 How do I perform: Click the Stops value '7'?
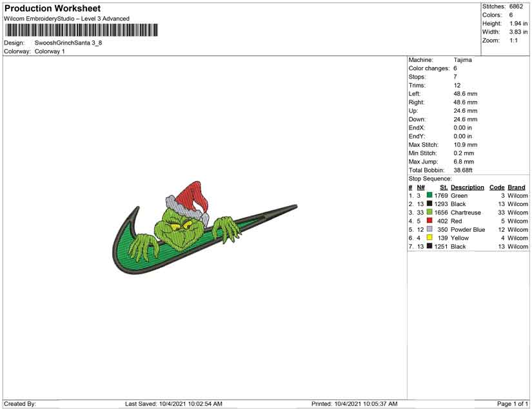455,77
